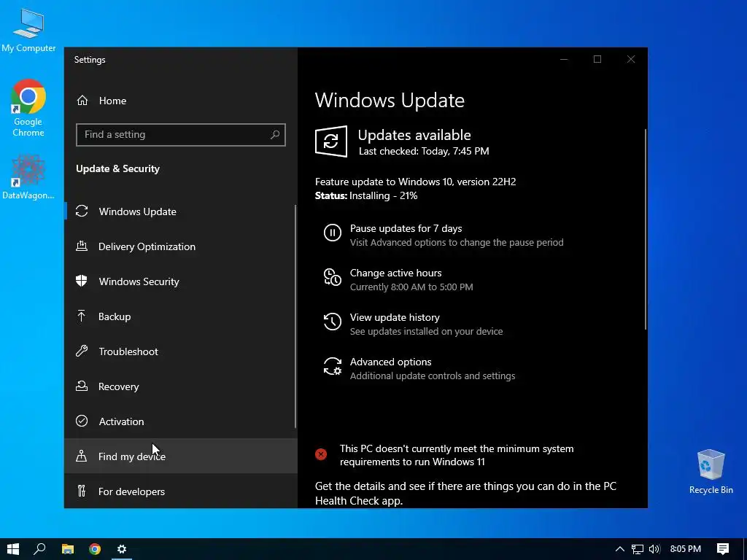Viewport: 747px width, 560px height.
Task: Maximize the Settings window
Action: (x=597, y=59)
